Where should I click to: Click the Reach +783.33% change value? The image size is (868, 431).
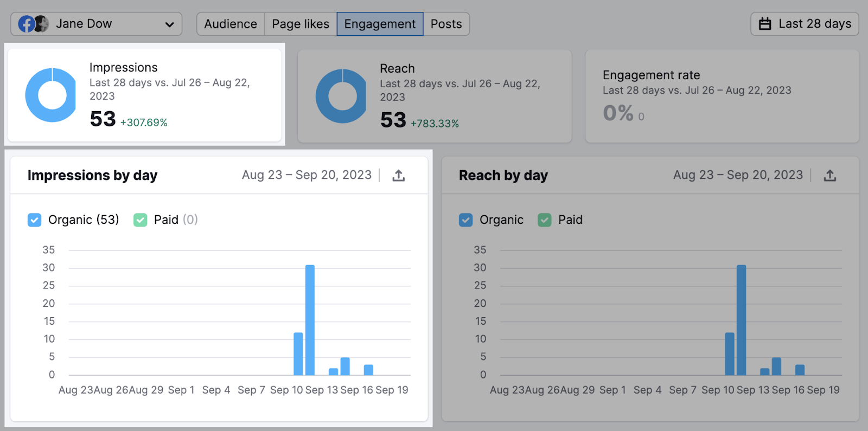(x=435, y=124)
